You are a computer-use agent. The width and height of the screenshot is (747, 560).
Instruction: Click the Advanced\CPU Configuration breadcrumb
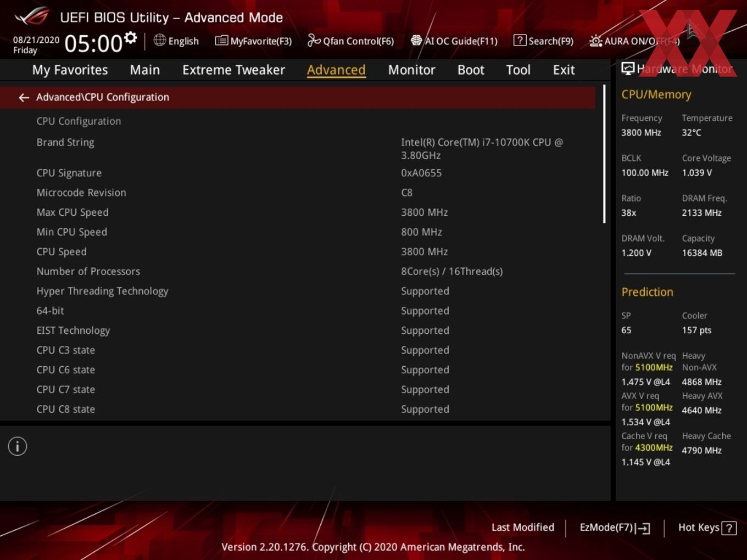click(x=103, y=97)
